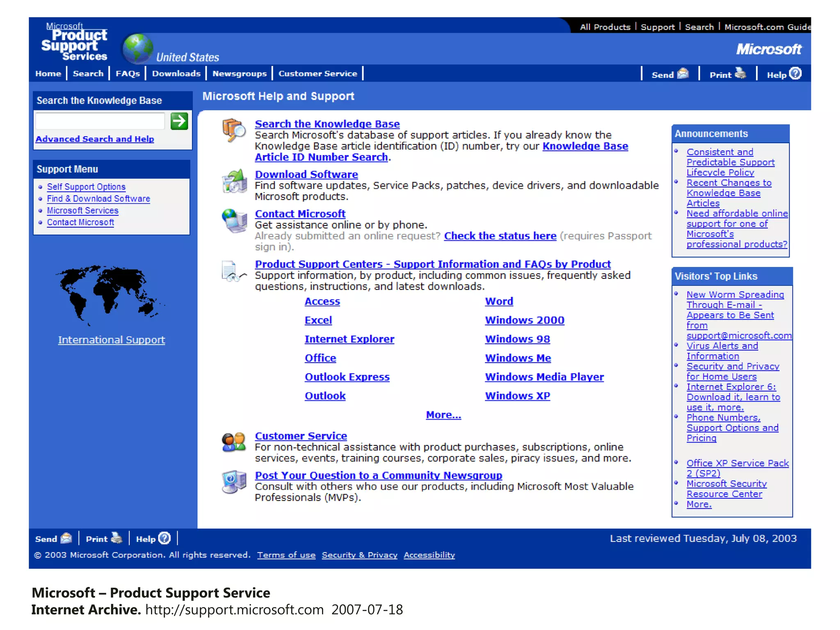840x630 pixels.
Task: Open the Office product link
Action: point(320,358)
